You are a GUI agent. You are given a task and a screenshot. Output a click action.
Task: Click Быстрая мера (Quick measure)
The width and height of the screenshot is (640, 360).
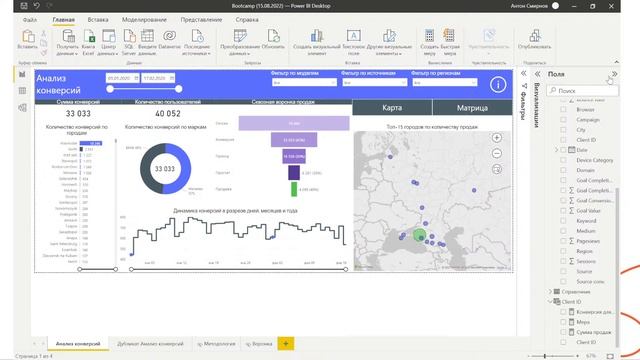[449, 42]
